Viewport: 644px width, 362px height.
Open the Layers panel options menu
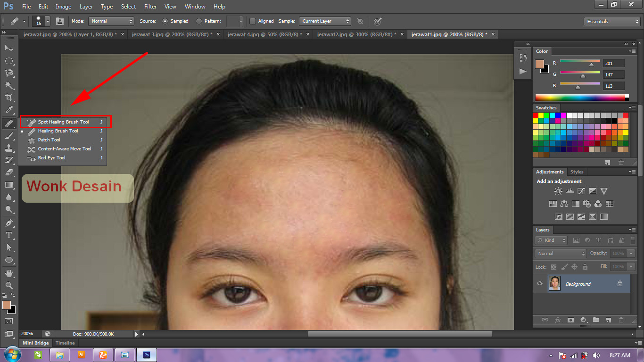tap(632, 230)
